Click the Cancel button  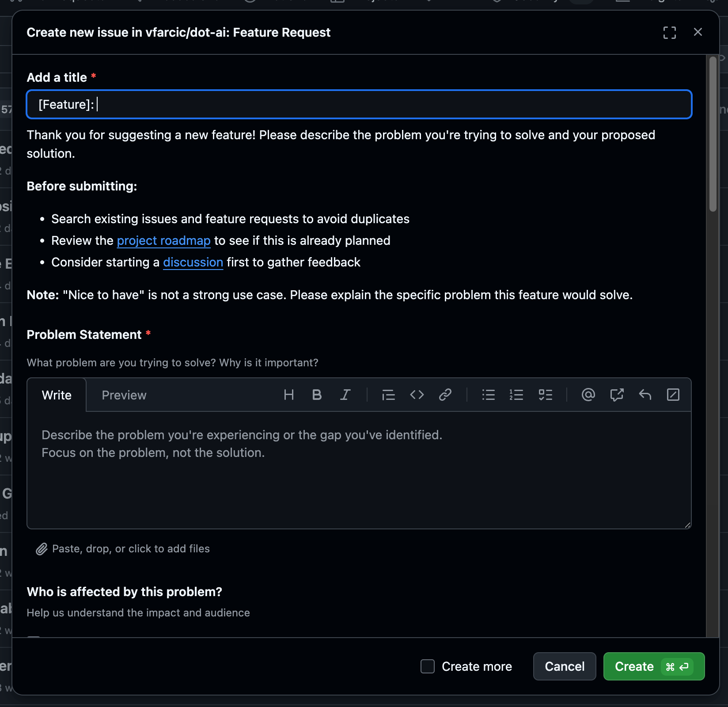(x=564, y=666)
